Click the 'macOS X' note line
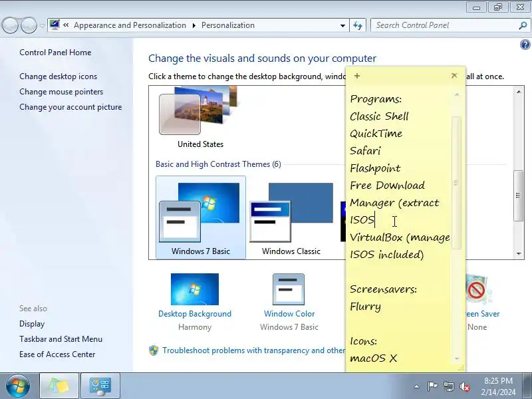The image size is (532, 399). coord(374,358)
